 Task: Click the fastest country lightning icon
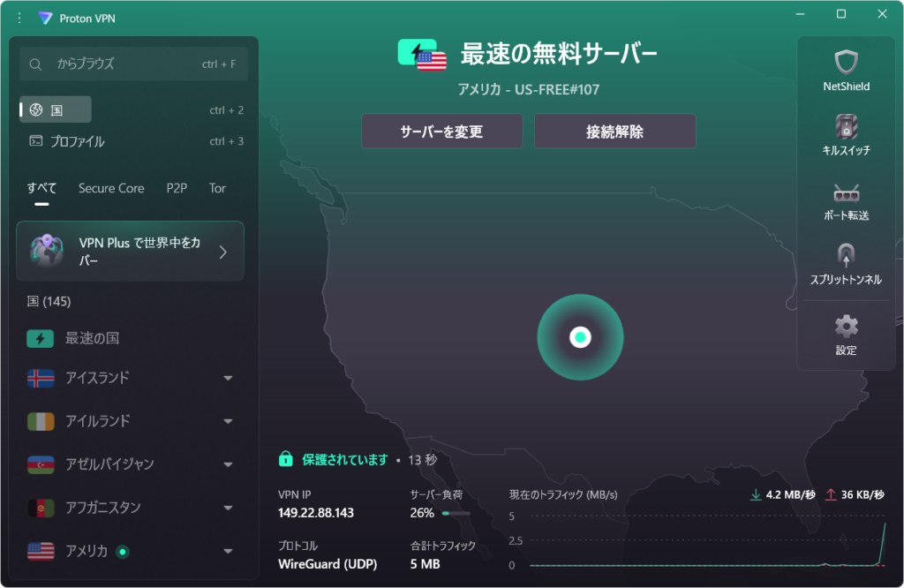point(41,338)
